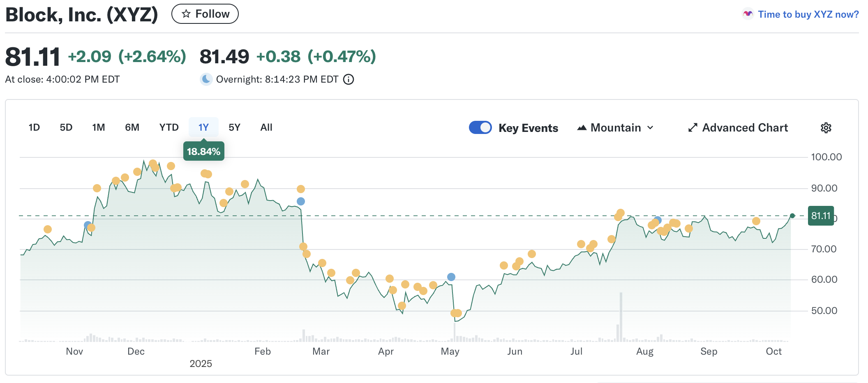Select the All time range tab
868x383 pixels.
[266, 127]
